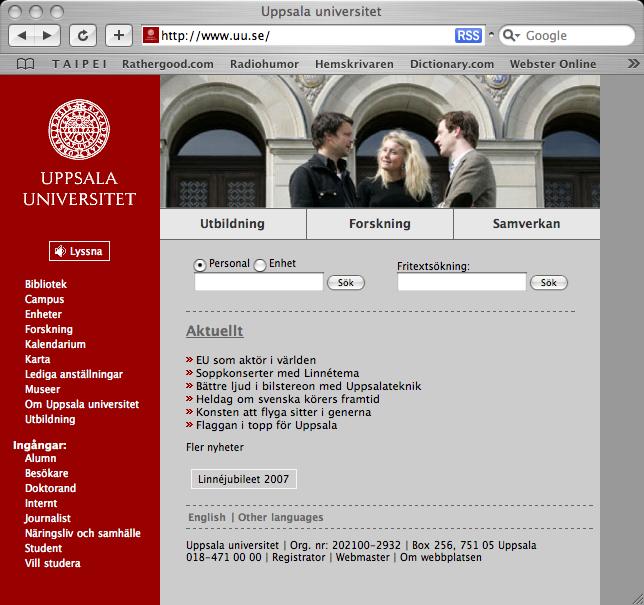Go back with Safari's back arrow
644x605 pixels.
click(22, 36)
